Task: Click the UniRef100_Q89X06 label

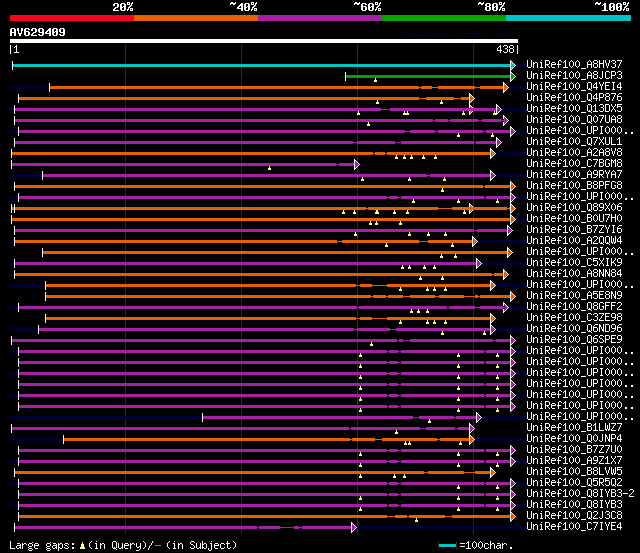Action: pos(574,207)
